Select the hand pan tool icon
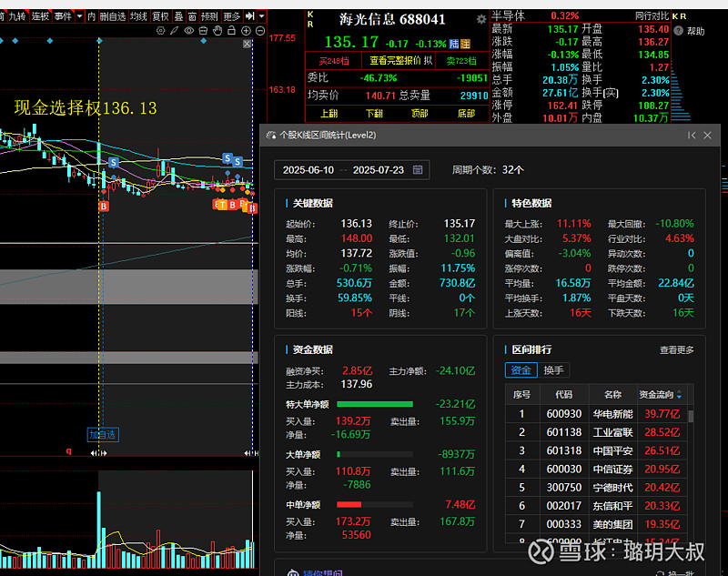This screenshot has height=576, width=728. point(217,31)
